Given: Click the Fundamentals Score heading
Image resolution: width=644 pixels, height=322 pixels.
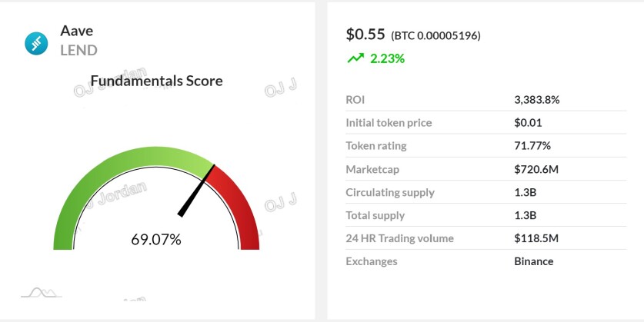Looking at the screenshot, I should pos(156,81).
